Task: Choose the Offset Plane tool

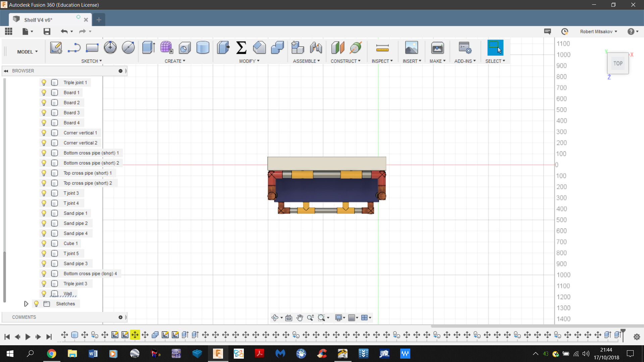Action: tap(338, 48)
